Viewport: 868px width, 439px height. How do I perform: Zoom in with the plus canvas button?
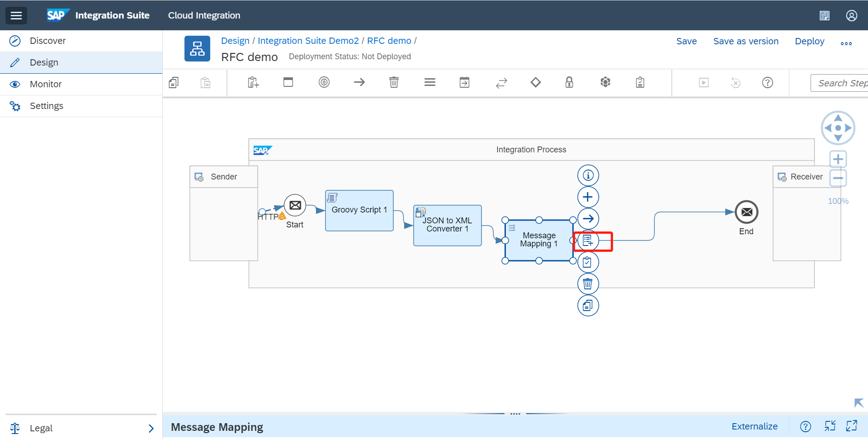[838, 159]
